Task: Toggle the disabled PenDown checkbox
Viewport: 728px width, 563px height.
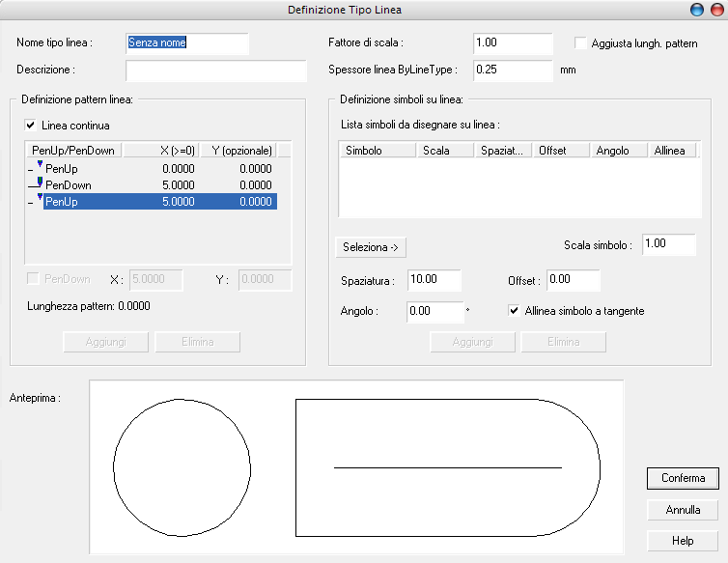Action: pyautogui.click(x=33, y=278)
